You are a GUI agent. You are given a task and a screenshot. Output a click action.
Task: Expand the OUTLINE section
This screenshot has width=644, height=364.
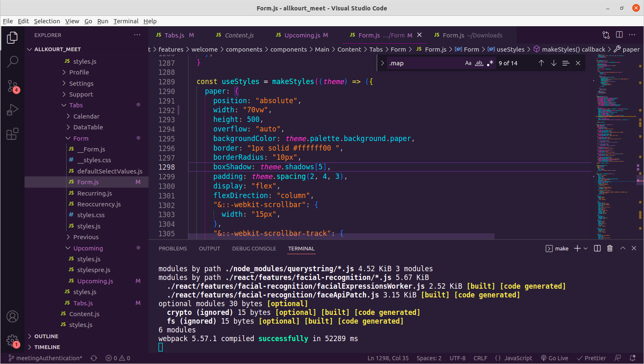[46, 336]
